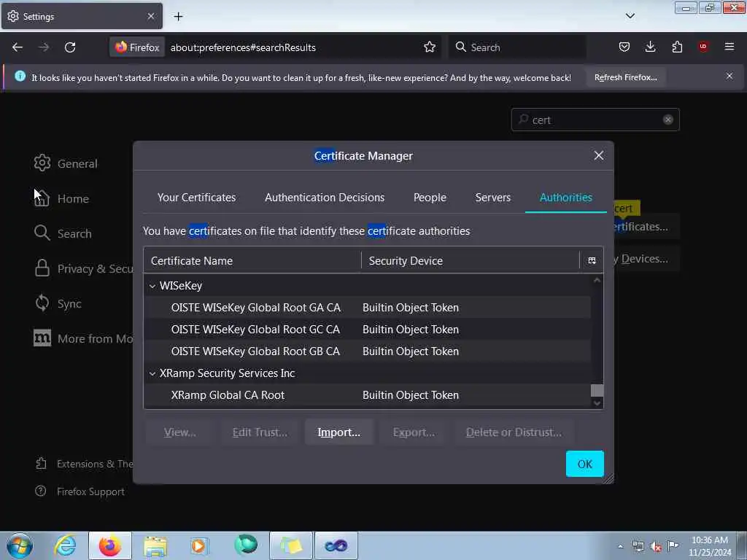Click the network tray icon

pyautogui.click(x=638, y=546)
